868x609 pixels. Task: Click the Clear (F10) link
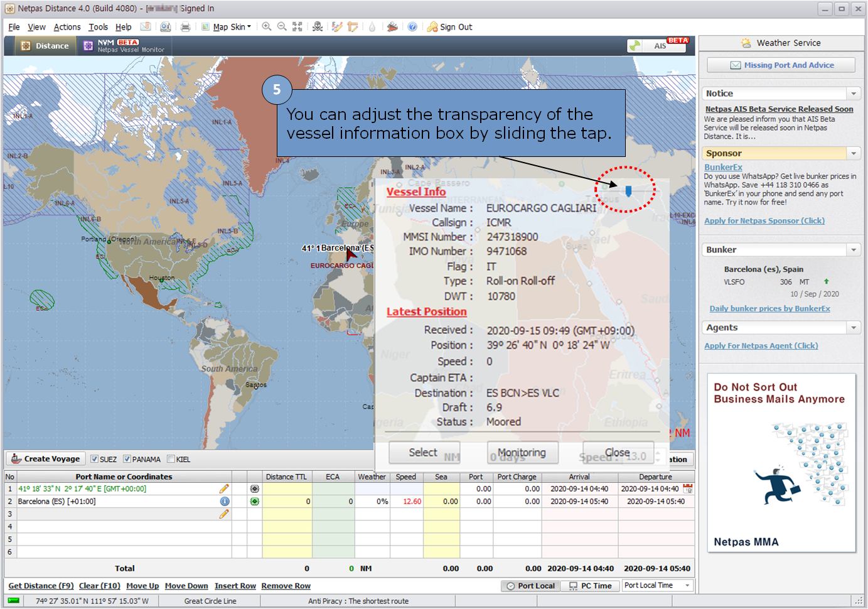click(x=99, y=586)
